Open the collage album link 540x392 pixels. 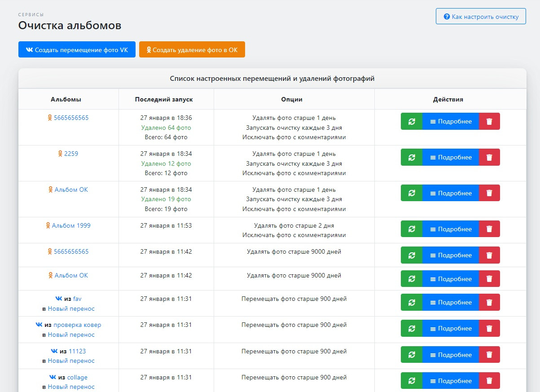tap(77, 377)
